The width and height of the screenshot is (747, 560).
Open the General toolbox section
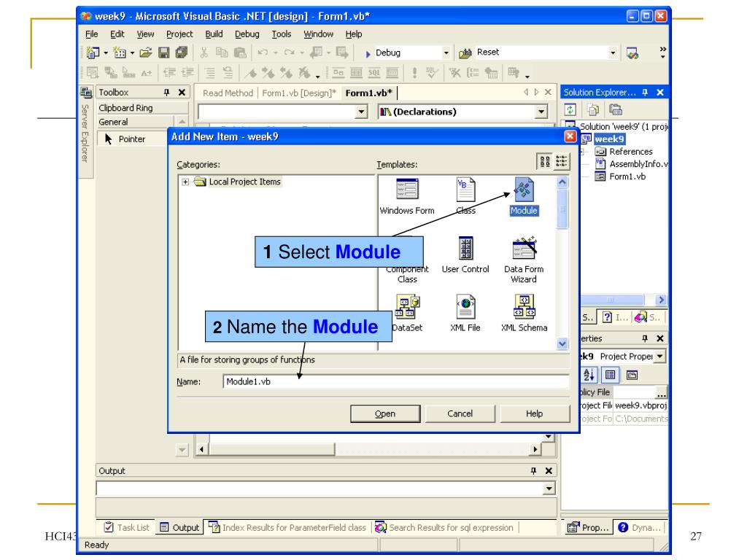point(136,122)
